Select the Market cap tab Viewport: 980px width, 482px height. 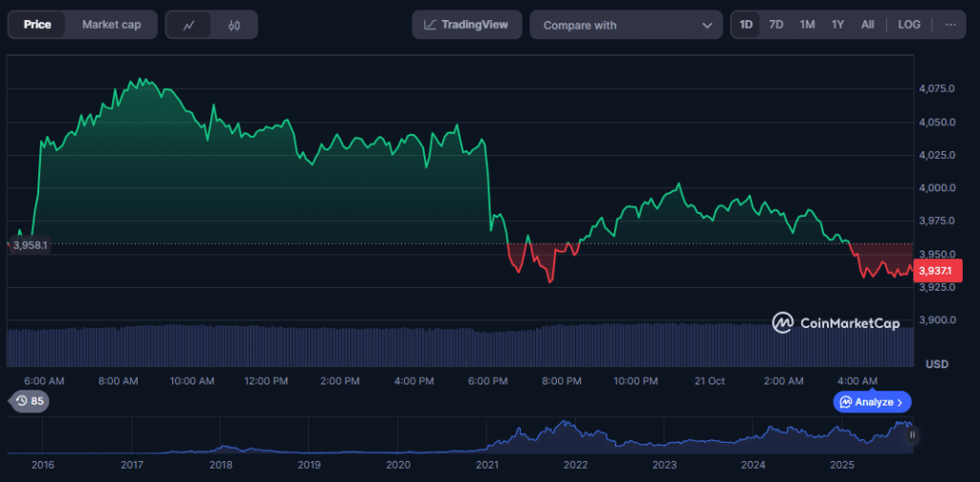111,25
